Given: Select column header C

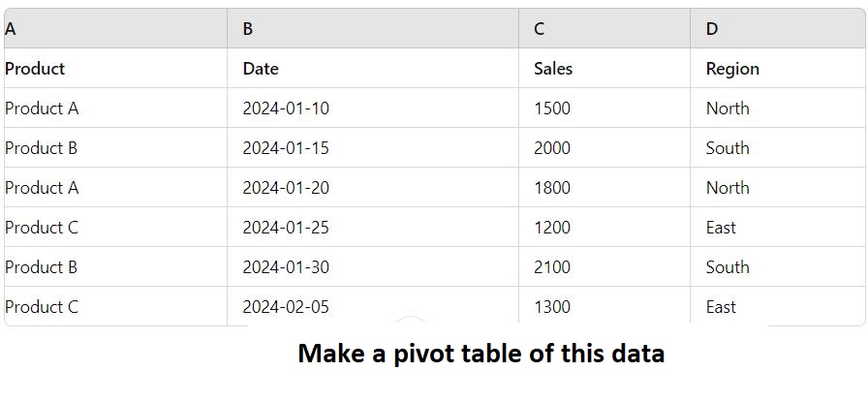Looking at the screenshot, I should (x=539, y=29).
